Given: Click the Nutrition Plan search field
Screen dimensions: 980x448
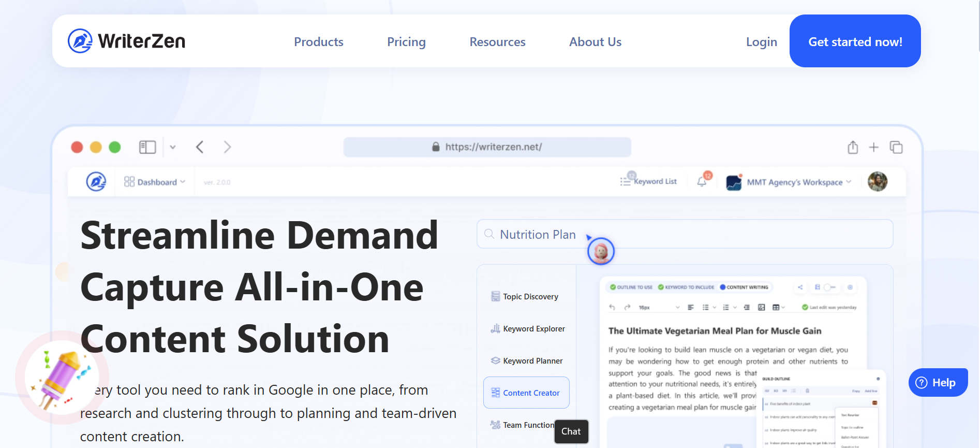Looking at the screenshot, I should coord(685,234).
